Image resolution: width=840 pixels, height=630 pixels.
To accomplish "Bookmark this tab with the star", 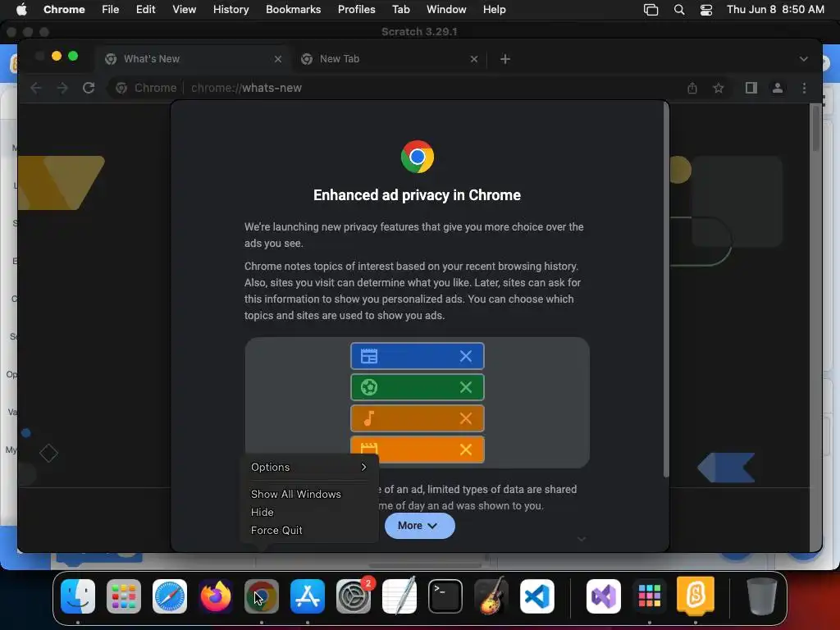I will pos(719,88).
